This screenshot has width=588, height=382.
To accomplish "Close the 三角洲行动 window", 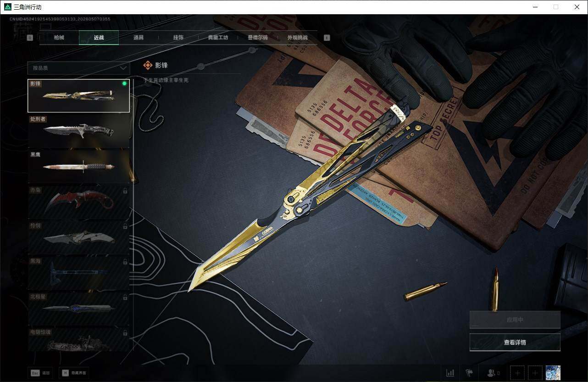I will click(577, 7).
